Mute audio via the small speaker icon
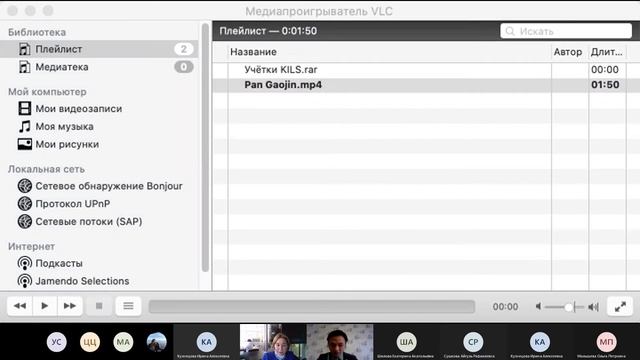 538,306
